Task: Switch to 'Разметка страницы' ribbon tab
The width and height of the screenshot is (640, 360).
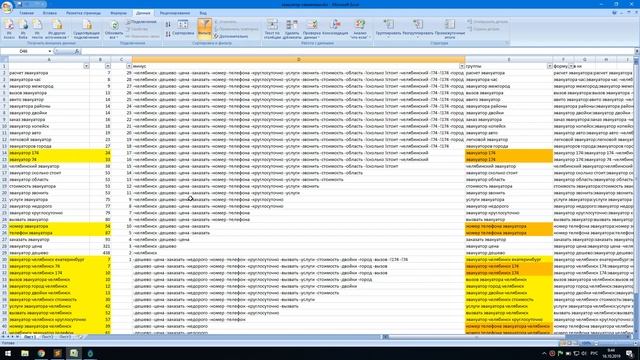Action: click(83, 13)
